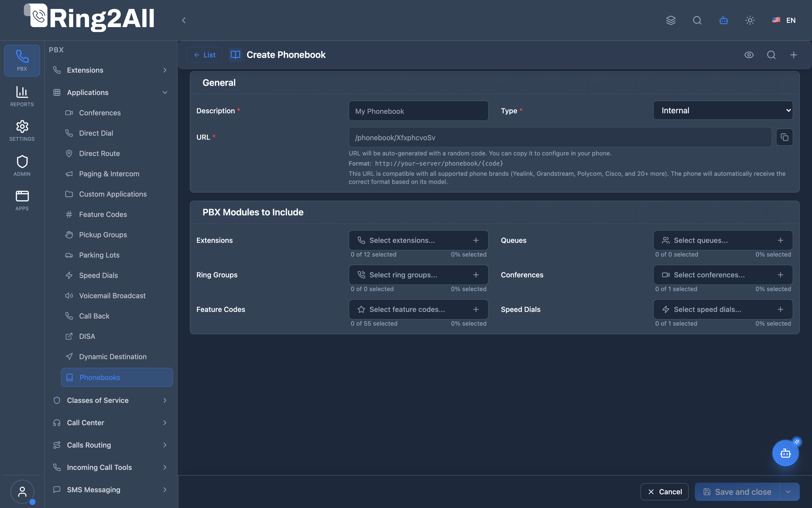The image size is (812, 508).
Task: Collapse the Applications menu group
Action: point(111,92)
